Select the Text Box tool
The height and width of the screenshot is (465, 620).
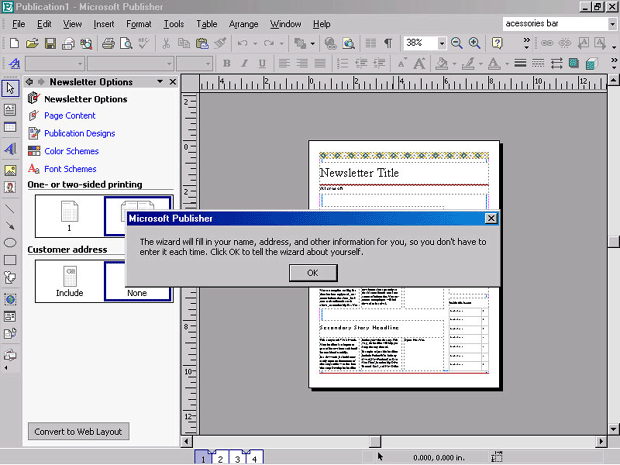10,110
